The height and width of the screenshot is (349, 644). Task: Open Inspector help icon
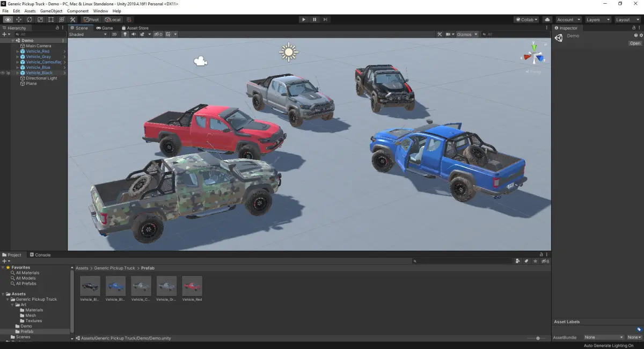pos(636,35)
